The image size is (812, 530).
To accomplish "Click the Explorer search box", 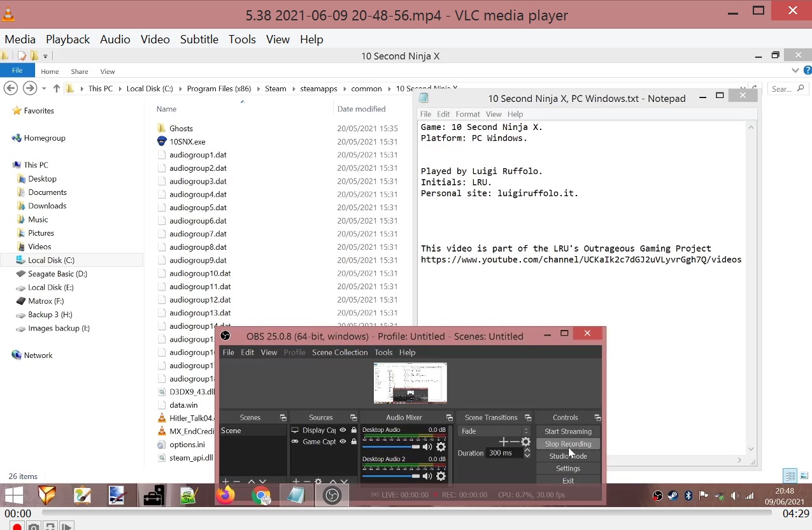I will 788,89.
